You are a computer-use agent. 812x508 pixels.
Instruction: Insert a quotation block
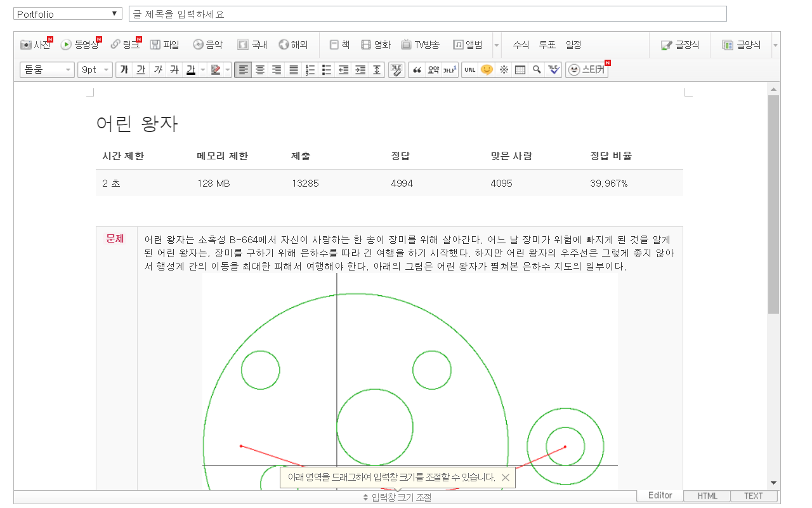(417, 70)
